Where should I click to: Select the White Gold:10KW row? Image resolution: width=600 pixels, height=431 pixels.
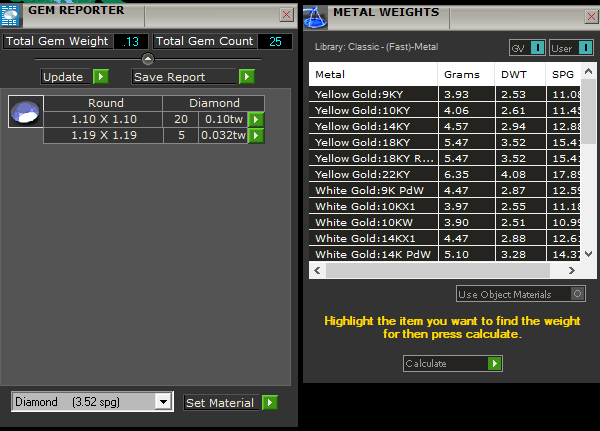point(372,222)
